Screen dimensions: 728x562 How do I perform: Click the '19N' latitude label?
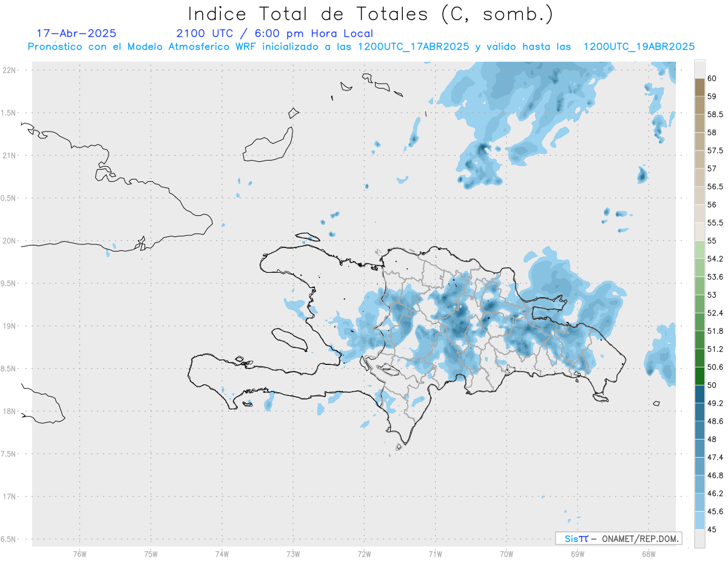pyautogui.click(x=10, y=326)
